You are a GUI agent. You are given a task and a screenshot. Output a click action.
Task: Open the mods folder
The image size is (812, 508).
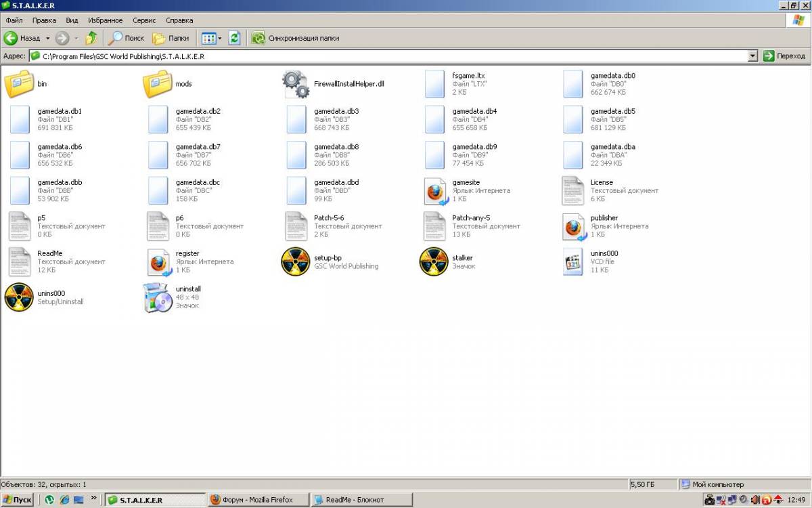click(x=158, y=84)
